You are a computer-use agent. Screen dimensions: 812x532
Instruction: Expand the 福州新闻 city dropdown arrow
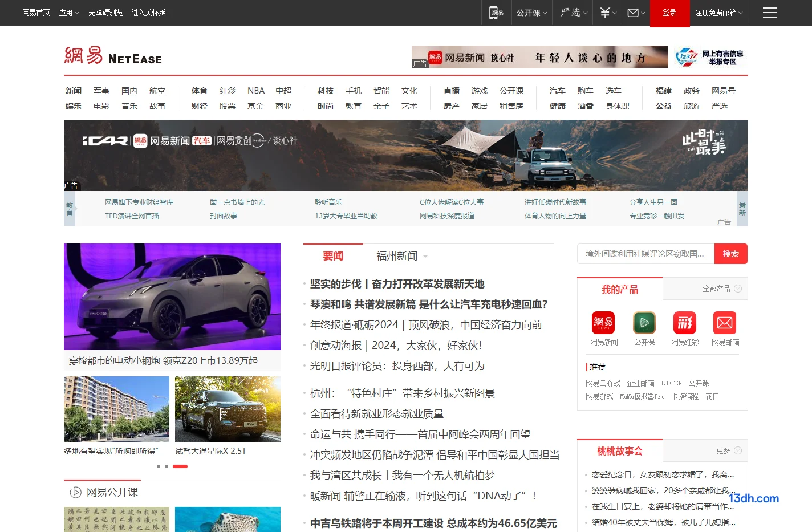pyautogui.click(x=425, y=256)
